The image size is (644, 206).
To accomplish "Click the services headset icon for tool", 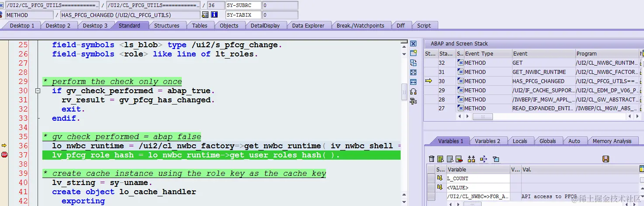I will point(413,91).
